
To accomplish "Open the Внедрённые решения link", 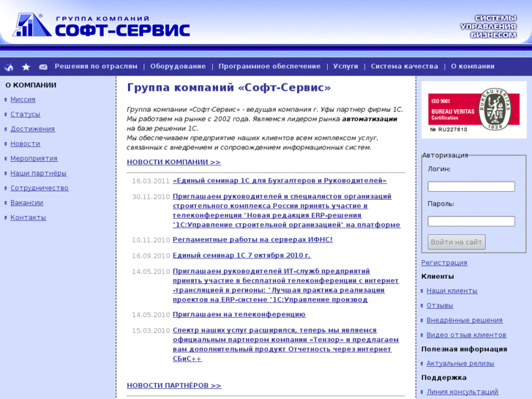I will click(465, 320).
